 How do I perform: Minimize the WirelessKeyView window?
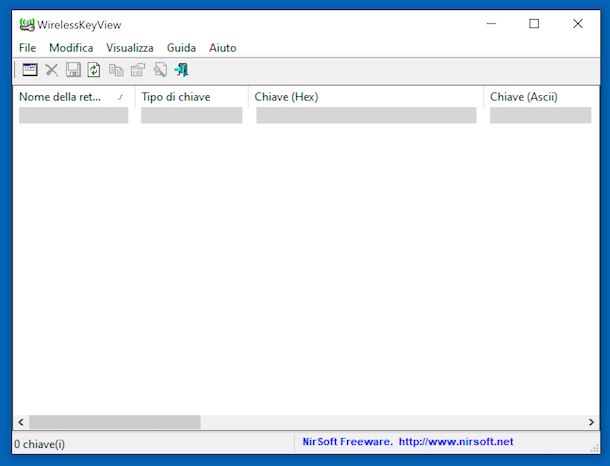(x=491, y=24)
